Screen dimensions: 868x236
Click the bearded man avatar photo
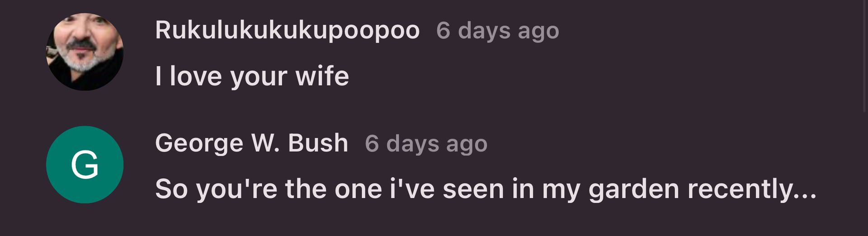tap(85, 52)
